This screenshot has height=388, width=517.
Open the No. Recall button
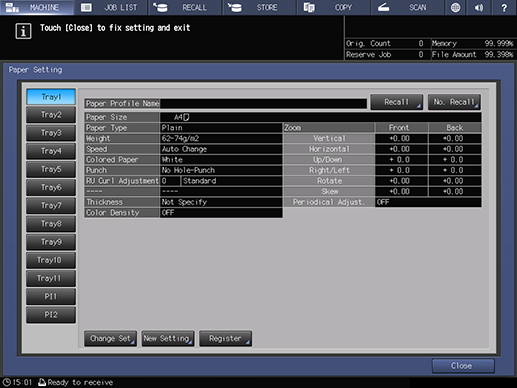tap(454, 102)
